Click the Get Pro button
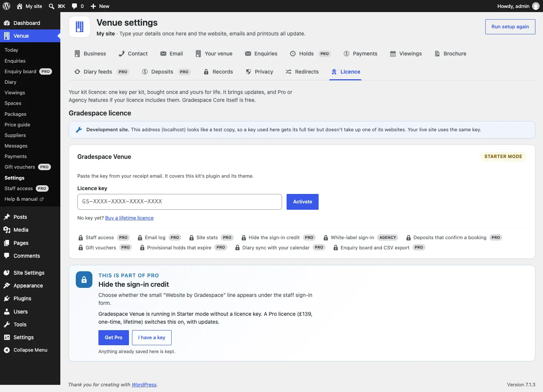 click(114, 338)
